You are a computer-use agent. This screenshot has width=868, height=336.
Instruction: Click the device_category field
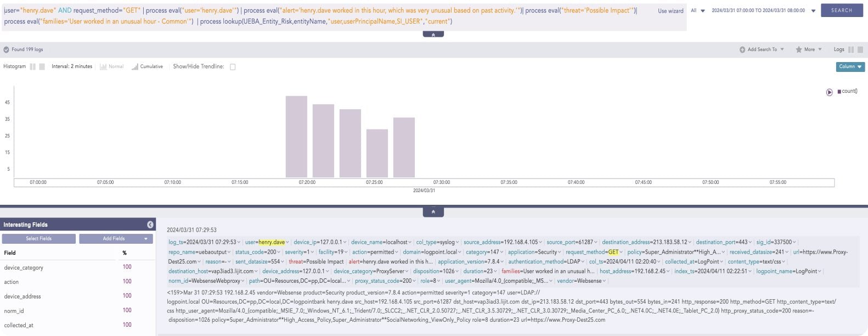pyautogui.click(x=24, y=267)
